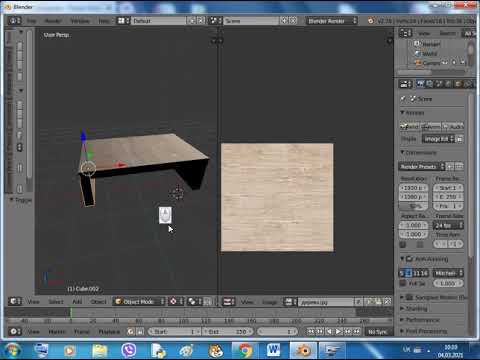The height and width of the screenshot is (360, 480).
Task: Toggle Camera selectability cursor in outliner
Action: coord(454,62)
